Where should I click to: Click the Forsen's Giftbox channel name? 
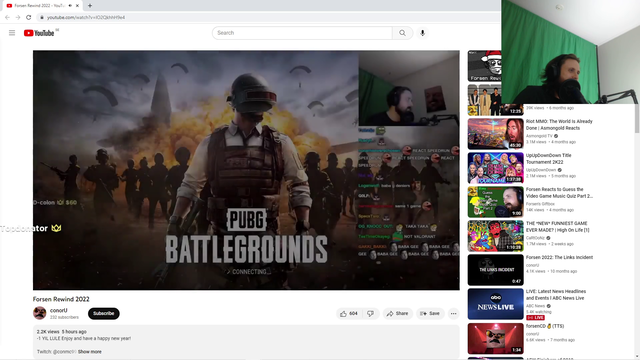(x=540, y=204)
